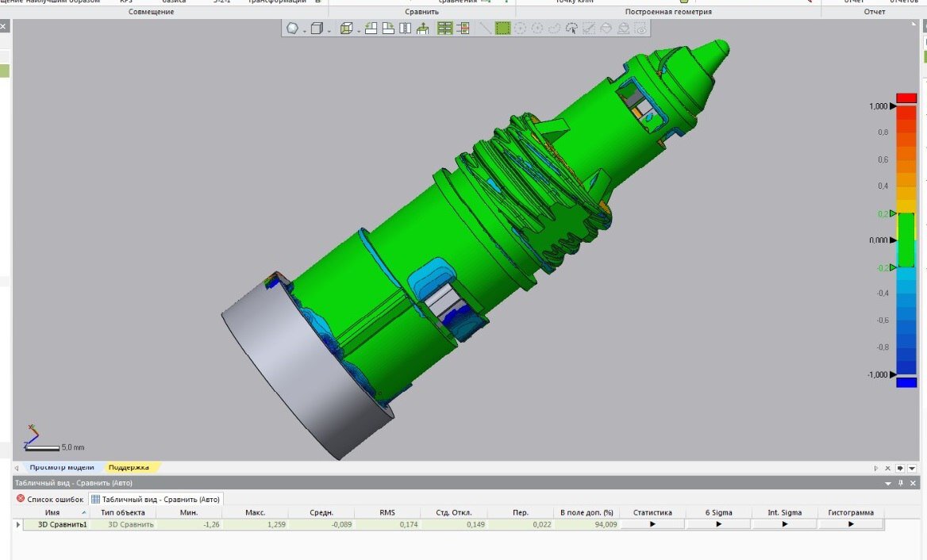Open the Просмотр модели tab

[x=61, y=467]
